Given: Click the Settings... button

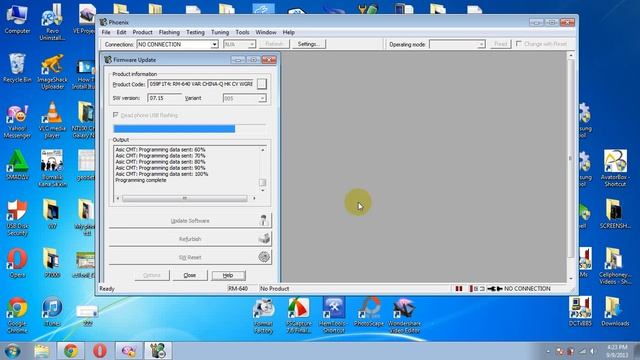Looking at the screenshot, I should [308, 44].
